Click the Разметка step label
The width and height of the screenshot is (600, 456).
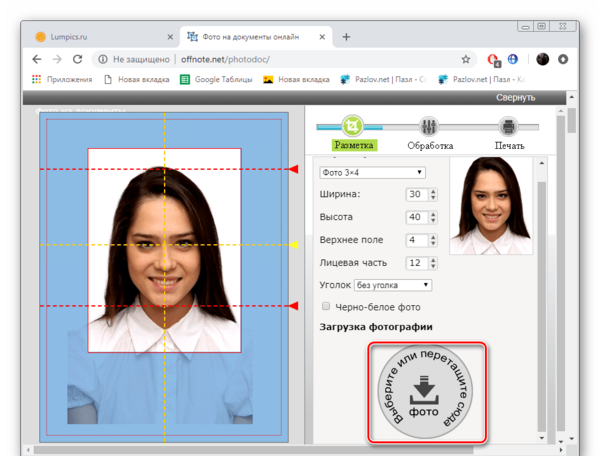[354, 145]
